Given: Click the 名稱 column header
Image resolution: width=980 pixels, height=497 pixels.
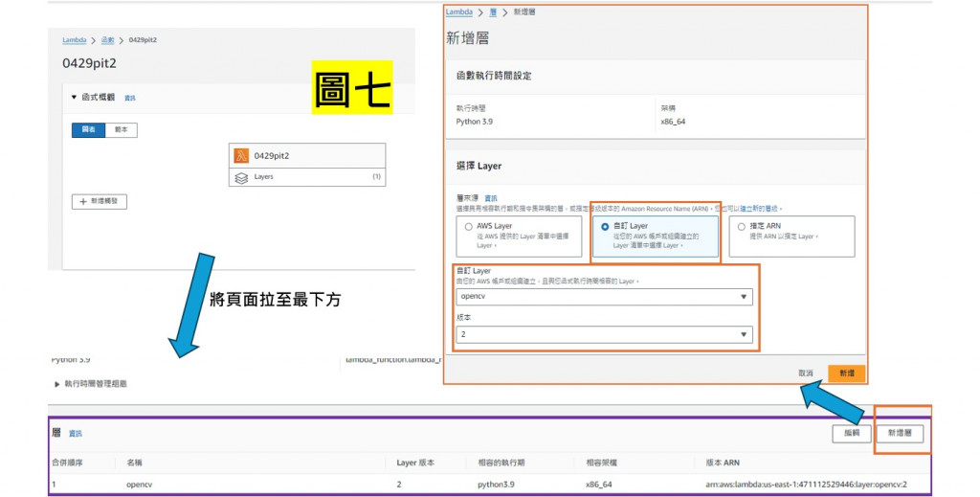Looking at the screenshot, I should point(134,463).
